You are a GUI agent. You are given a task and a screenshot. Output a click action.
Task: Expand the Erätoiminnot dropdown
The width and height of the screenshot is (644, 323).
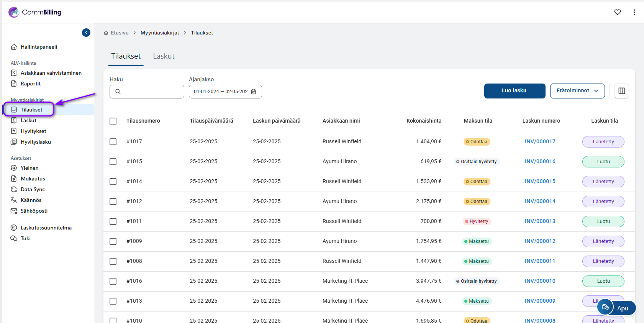click(x=577, y=91)
